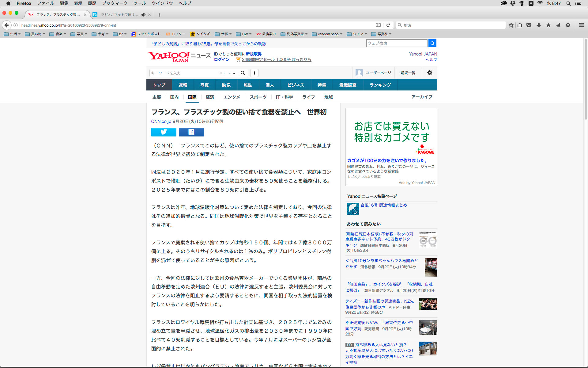
Task: Mute the audio on the radio tab
Action: pos(143,15)
